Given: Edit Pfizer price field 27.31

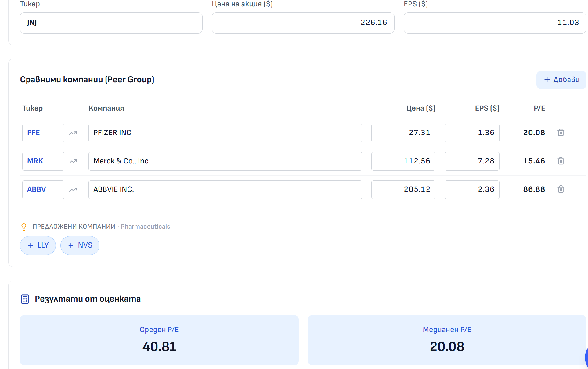Looking at the screenshot, I should tap(403, 133).
